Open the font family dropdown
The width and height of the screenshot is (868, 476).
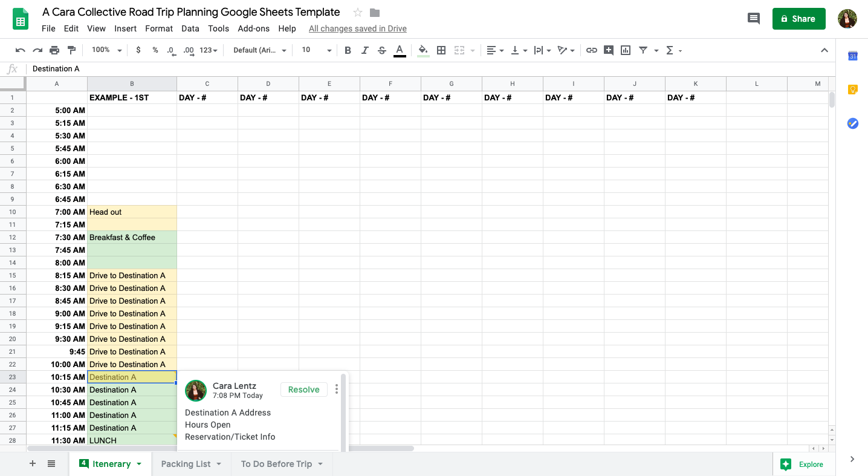point(260,50)
